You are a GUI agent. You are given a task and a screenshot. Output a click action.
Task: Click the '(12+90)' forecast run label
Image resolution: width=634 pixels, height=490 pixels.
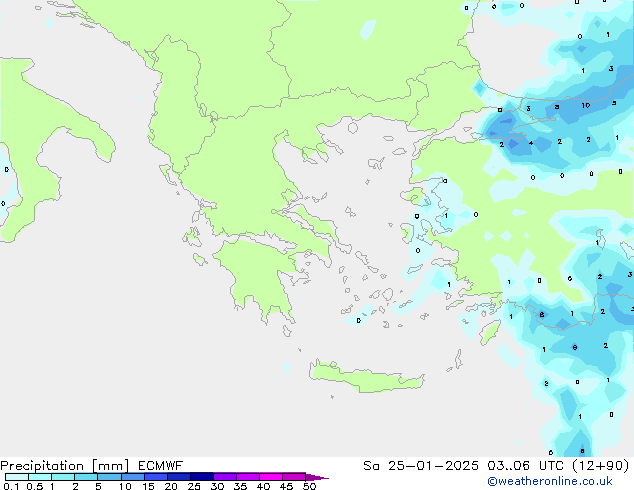point(600,466)
